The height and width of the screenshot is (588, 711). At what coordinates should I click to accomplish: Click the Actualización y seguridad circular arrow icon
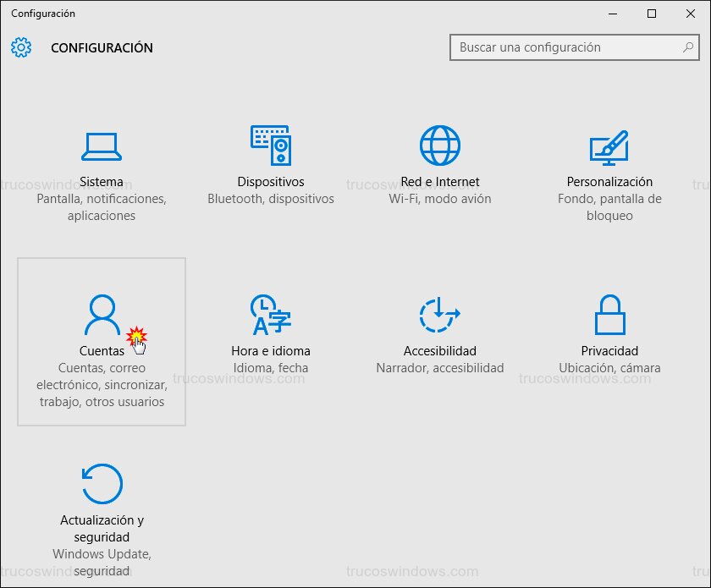click(x=102, y=484)
